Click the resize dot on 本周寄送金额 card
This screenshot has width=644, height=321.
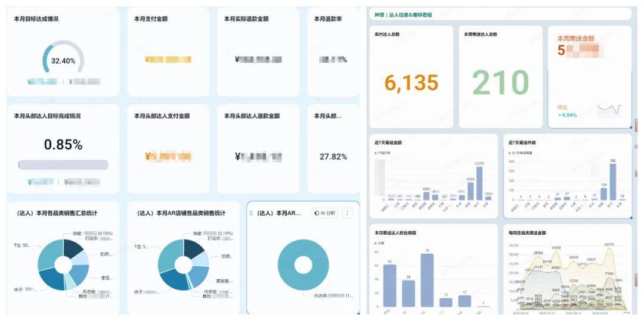[631, 127]
